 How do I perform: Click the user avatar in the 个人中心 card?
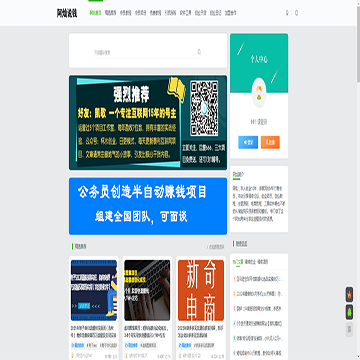point(259,93)
